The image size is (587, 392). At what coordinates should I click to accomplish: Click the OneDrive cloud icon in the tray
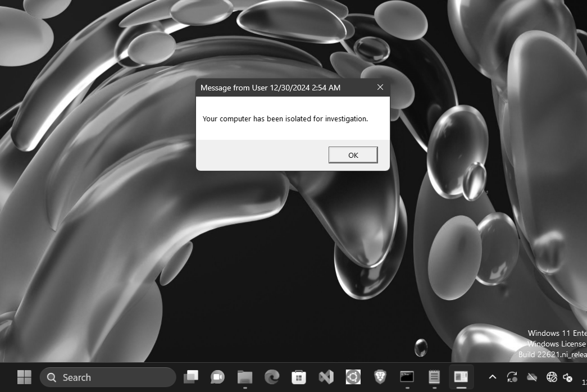click(531, 377)
